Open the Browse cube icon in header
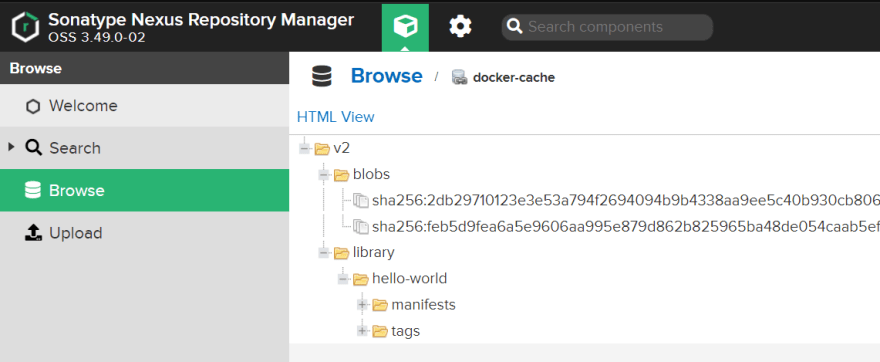 coord(405,26)
